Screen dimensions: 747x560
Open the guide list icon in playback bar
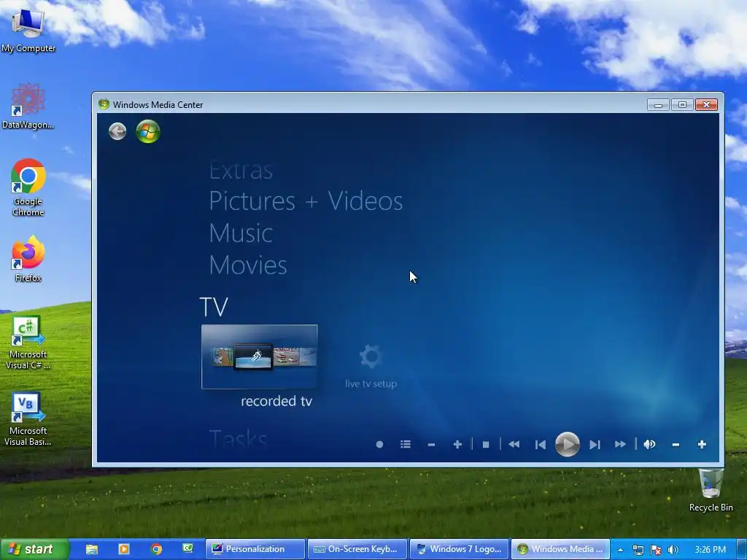click(x=406, y=444)
